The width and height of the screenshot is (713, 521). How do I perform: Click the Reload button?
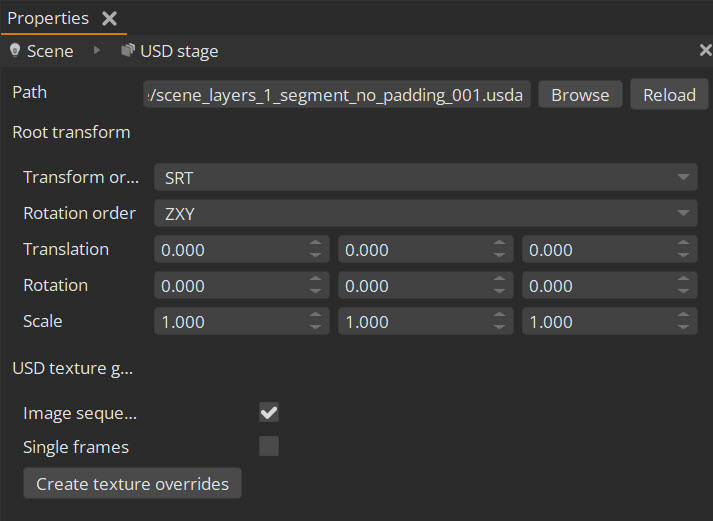[x=669, y=94]
